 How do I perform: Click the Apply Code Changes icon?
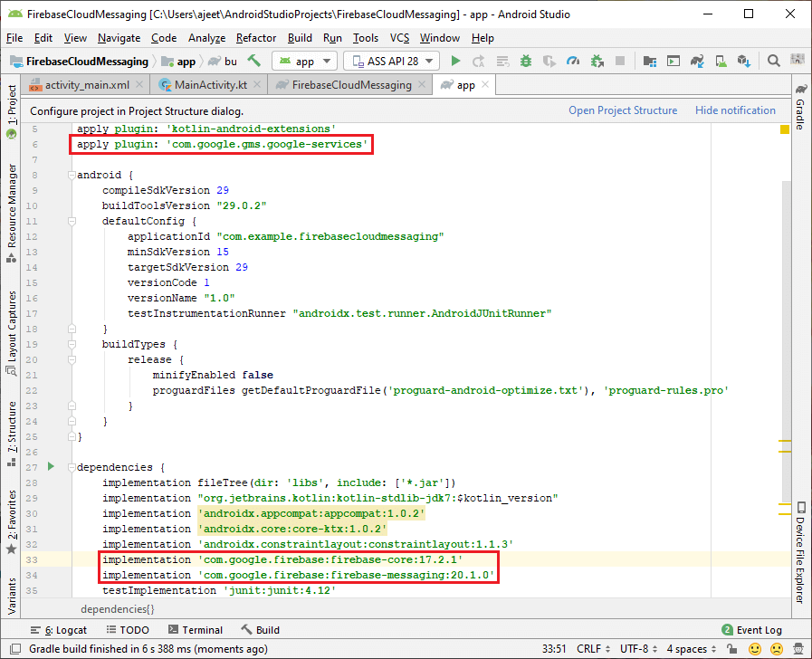coord(502,61)
